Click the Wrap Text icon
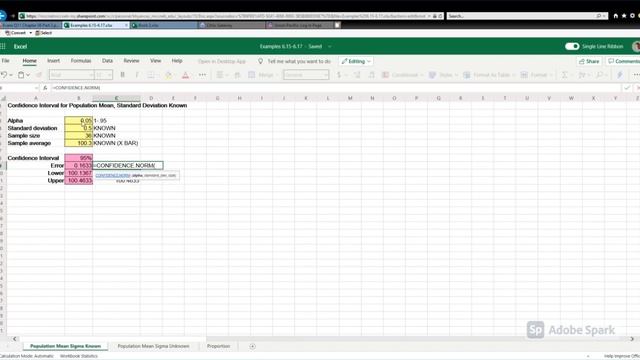640x360 pixels. 237,75
